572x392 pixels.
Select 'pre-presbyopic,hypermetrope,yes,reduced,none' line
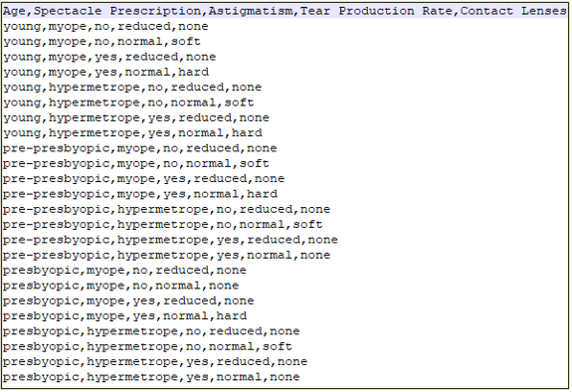tap(171, 240)
